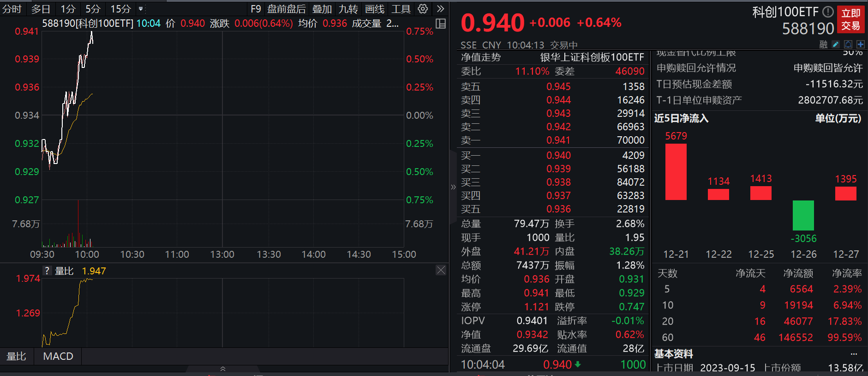Click the info icon beside 科创100ETF
Image resolution: width=868 pixels, height=376 pixels.
tap(828, 12)
